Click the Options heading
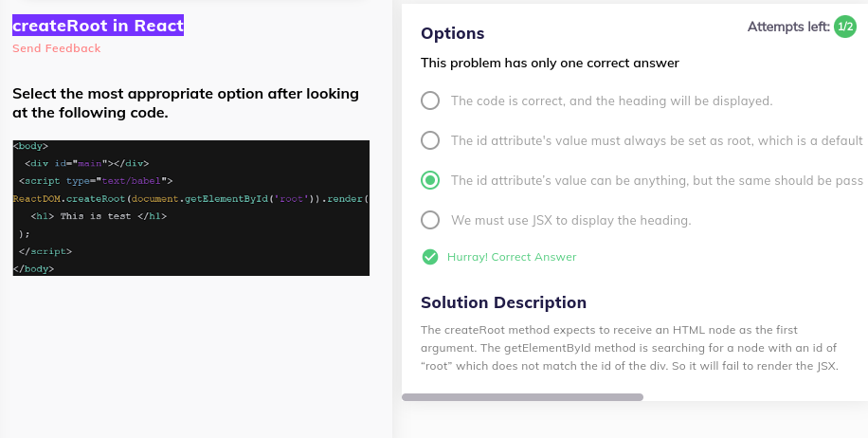Viewport: 868px width, 438px height. tap(453, 33)
